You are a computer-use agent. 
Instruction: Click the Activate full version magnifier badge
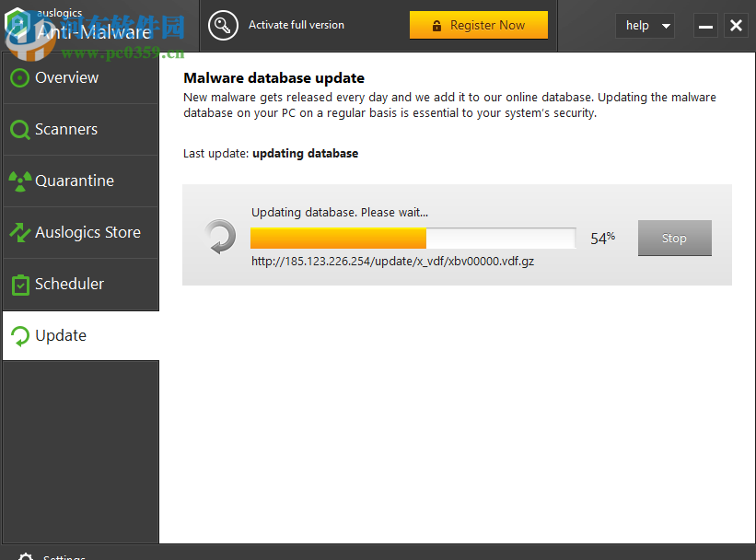[x=222, y=26]
